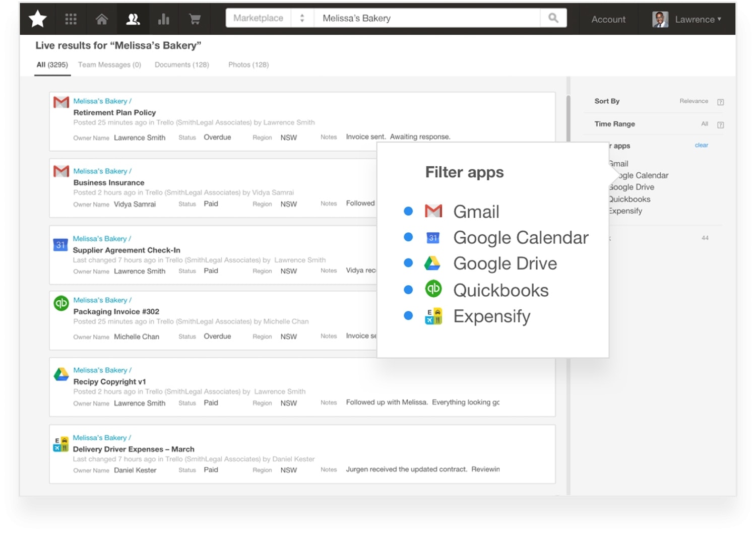Click the results list vertical scrollbar

(x=569, y=118)
